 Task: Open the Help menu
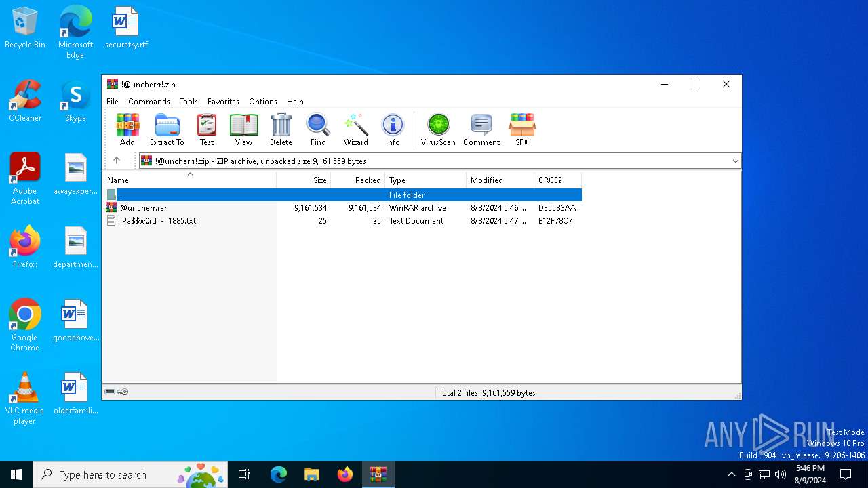coord(295,101)
